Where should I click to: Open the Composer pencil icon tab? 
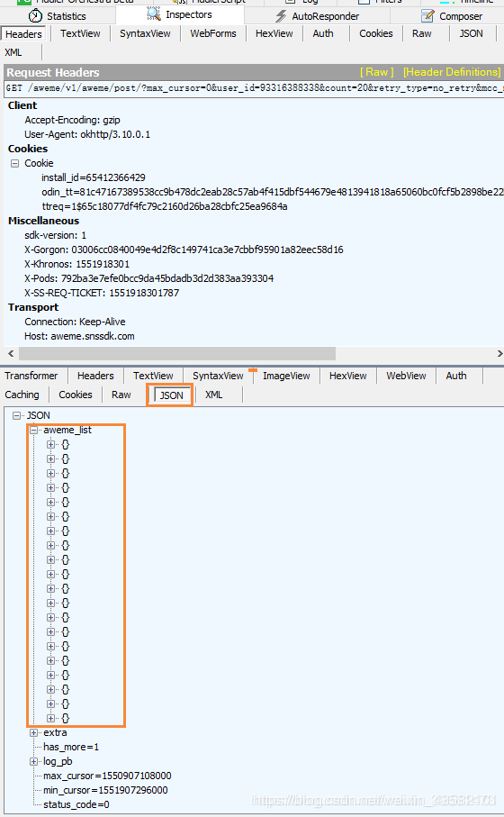(427, 16)
